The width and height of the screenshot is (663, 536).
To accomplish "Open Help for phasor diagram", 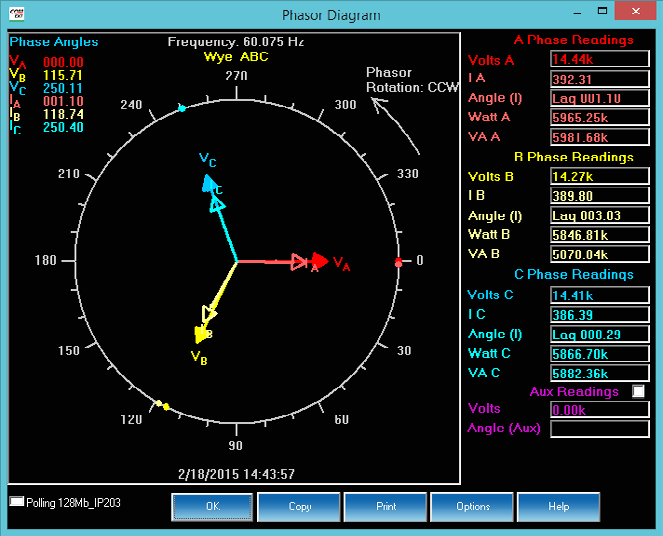I will (x=559, y=506).
